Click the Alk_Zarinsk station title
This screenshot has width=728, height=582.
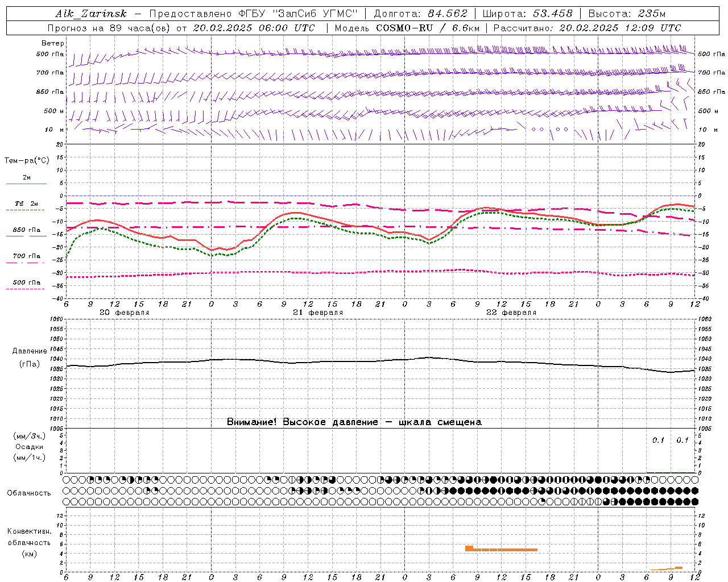point(91,14)
